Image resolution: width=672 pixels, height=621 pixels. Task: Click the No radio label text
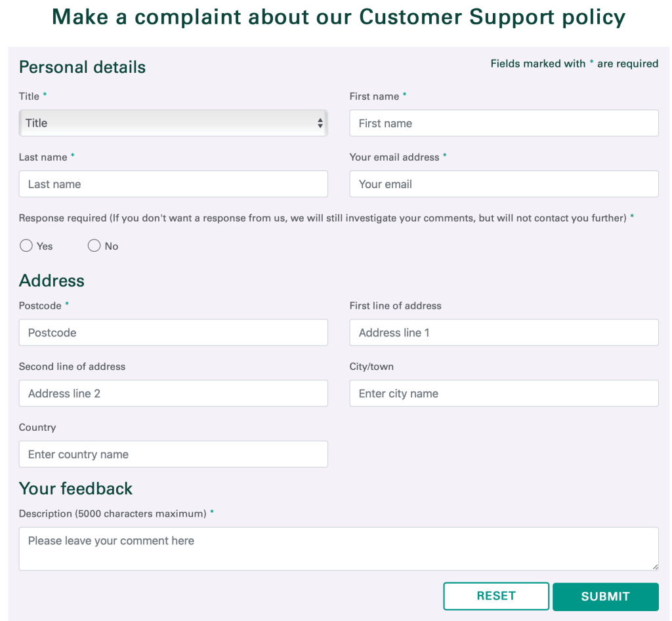[112, 247]
